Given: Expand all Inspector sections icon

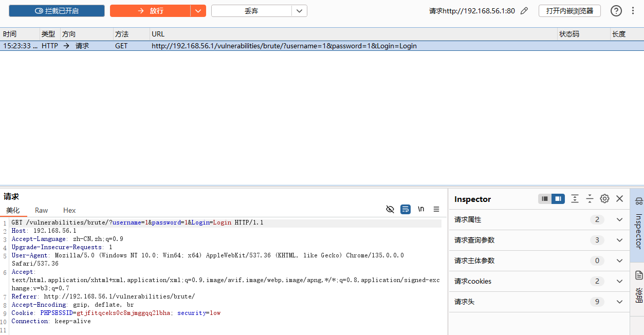Looking at the screenshot, I should pos(575,199).
